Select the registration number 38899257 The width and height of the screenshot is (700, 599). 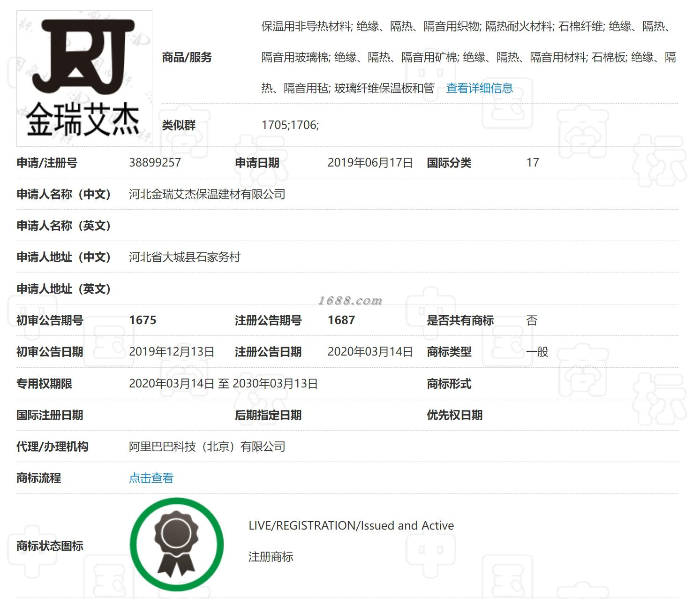pyautogui.click(x=155, y=163)
